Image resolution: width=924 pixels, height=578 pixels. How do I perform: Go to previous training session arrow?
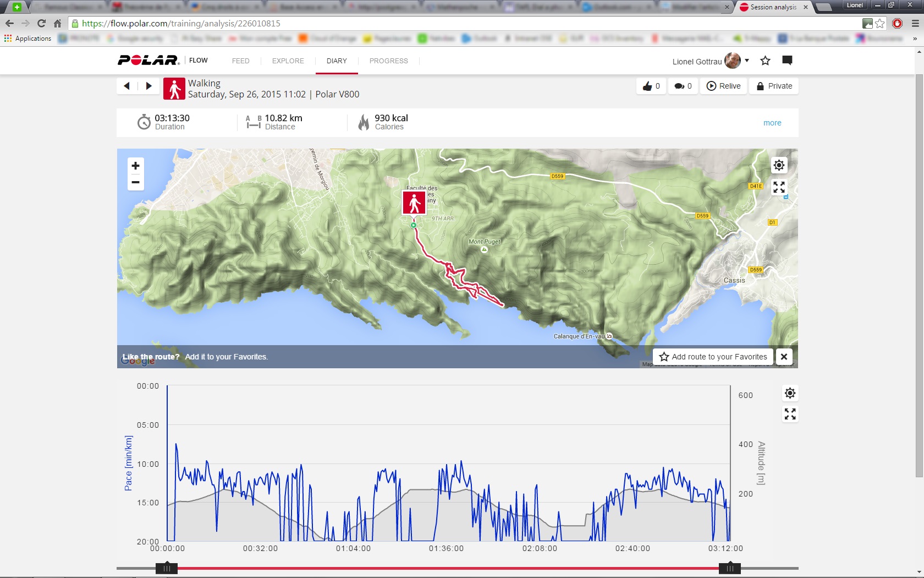127,86
